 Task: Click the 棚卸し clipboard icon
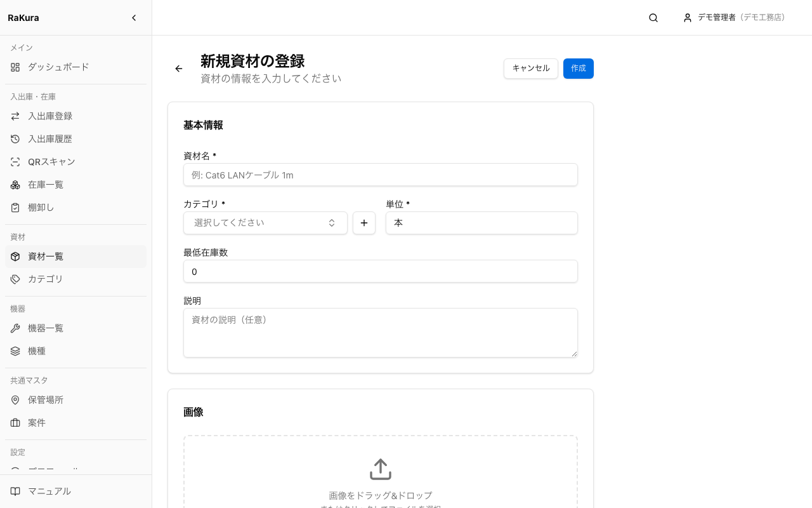tap(15, 208)
